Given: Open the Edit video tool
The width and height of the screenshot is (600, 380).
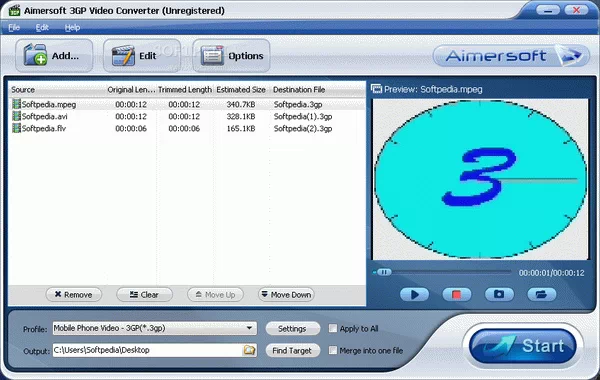Looking at the screenshot, I should [x=142, y=56].
